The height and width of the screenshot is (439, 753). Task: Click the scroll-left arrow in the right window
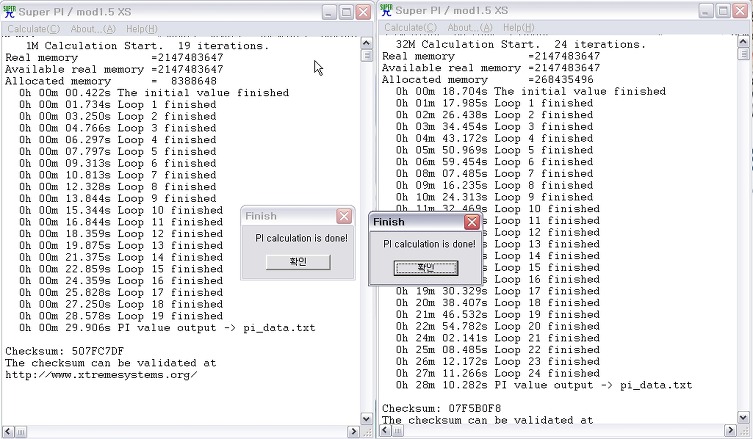point(385,430)
